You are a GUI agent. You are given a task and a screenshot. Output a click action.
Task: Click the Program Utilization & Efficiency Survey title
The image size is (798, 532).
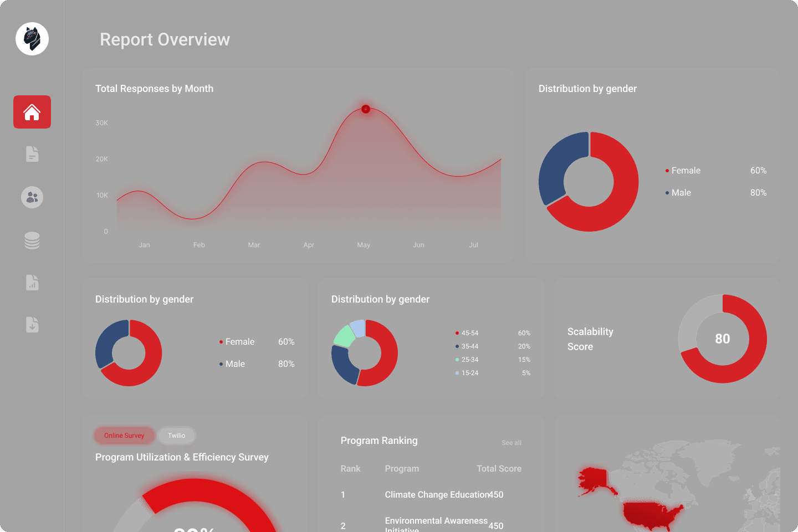[182, 457]
